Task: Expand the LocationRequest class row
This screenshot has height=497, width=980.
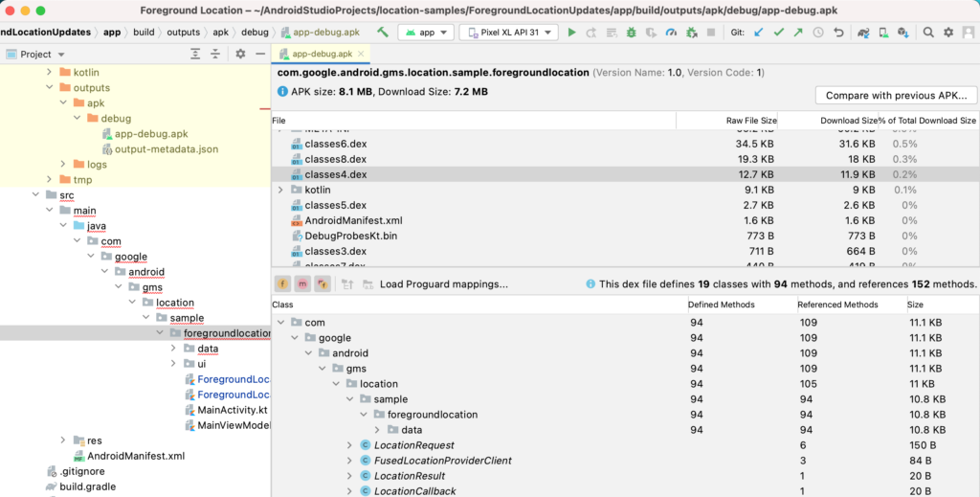Action: pos(349,445)
